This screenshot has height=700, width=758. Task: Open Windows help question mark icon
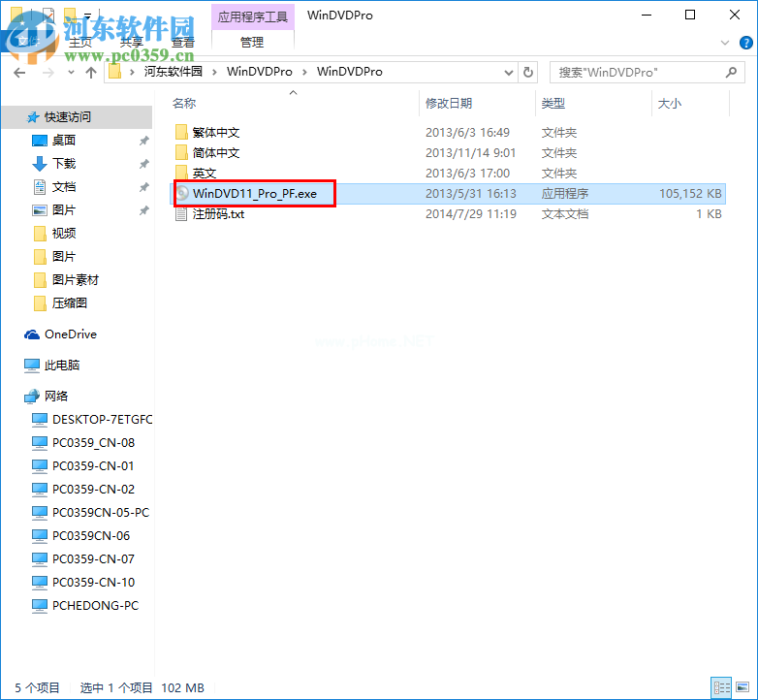[x=746, y=43]
